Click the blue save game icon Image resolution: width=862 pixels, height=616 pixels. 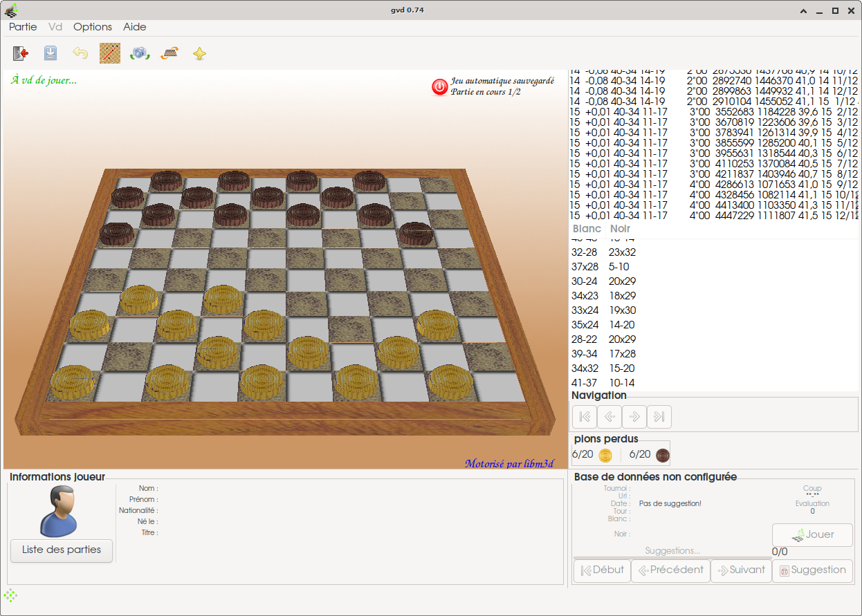51,53
